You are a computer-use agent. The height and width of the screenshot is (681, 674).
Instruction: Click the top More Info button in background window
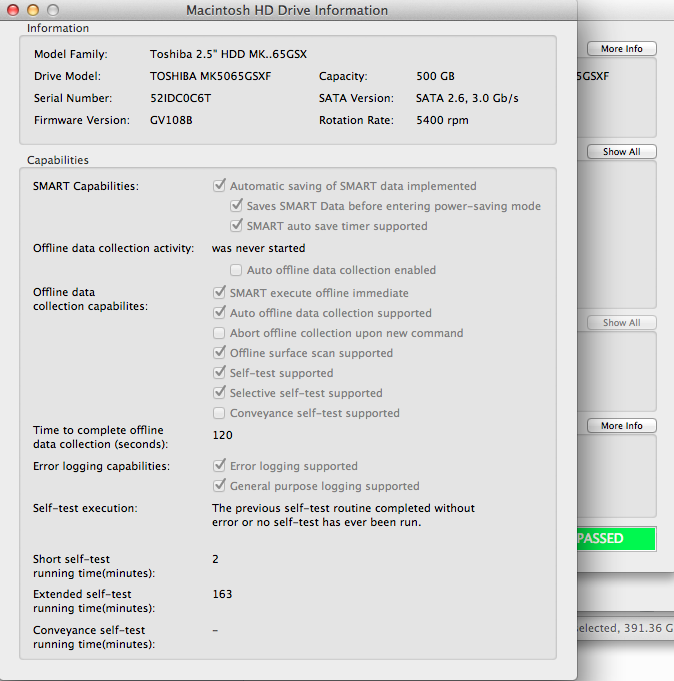pos(621,49)
